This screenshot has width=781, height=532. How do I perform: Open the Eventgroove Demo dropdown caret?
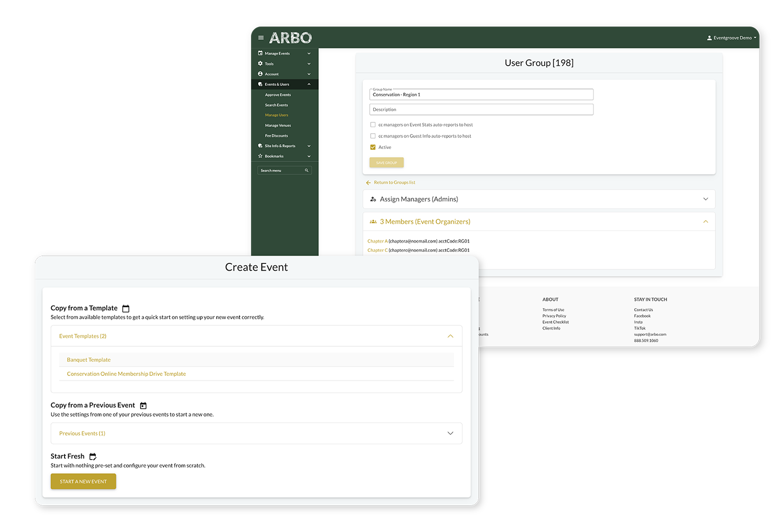(x=755, y=37)
